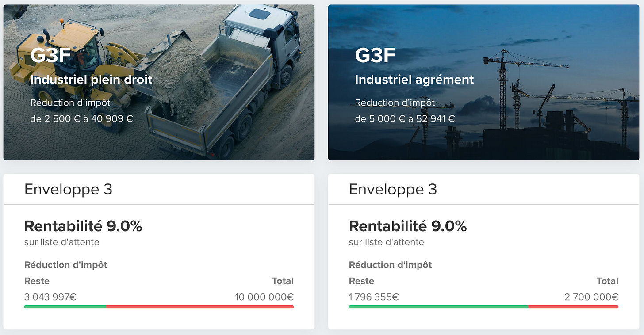Click left card's 'sur liste d'attente' status
Viewport: 644px width, 335px height.
pyautogui.click(x=62, y=242)
